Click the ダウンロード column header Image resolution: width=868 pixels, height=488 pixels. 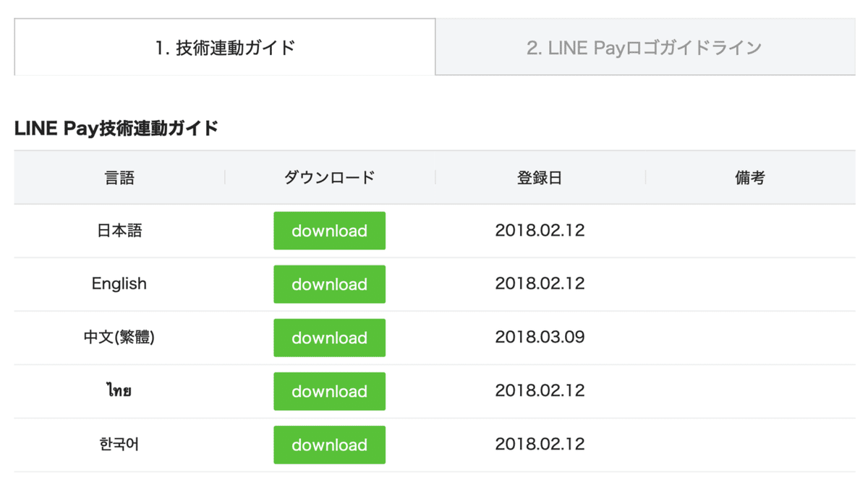tap(329, 177)
